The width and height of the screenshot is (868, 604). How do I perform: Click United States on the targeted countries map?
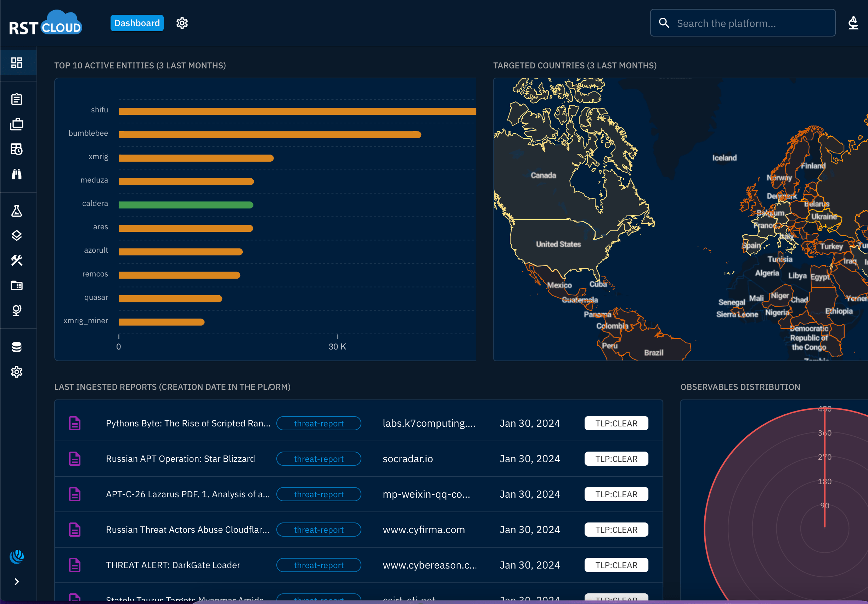coord(558,244)
